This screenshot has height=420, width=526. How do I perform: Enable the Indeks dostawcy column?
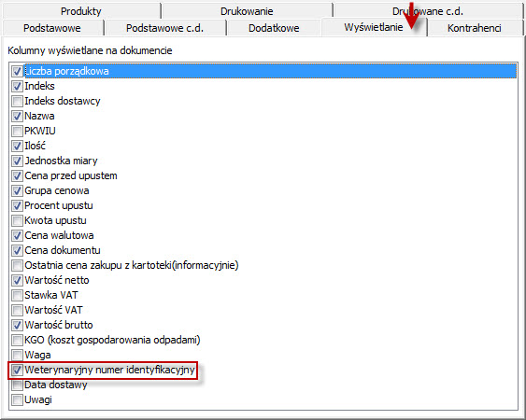tap(17, 101)
